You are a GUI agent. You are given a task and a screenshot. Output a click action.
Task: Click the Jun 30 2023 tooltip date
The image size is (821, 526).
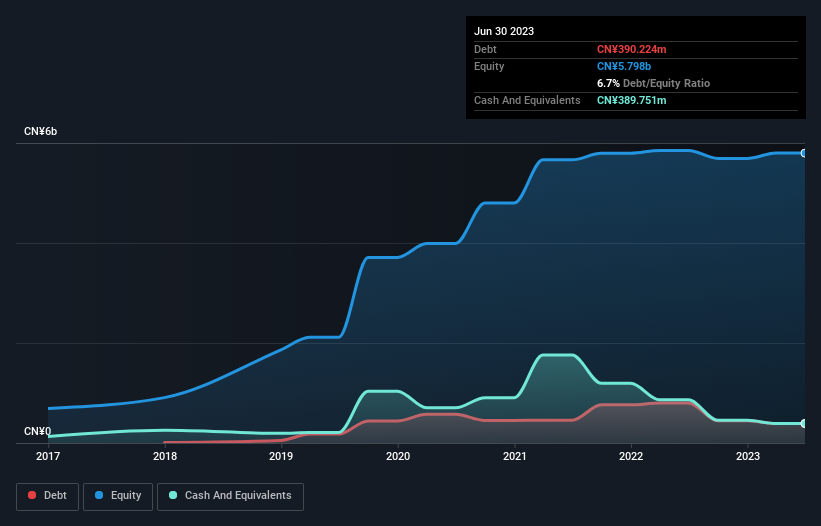504,31
